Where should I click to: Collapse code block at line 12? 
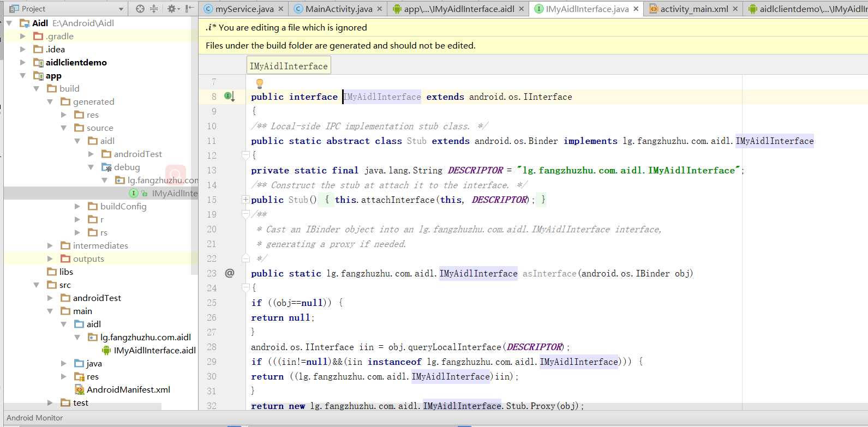pyautogui.click(x=246, y=155)
